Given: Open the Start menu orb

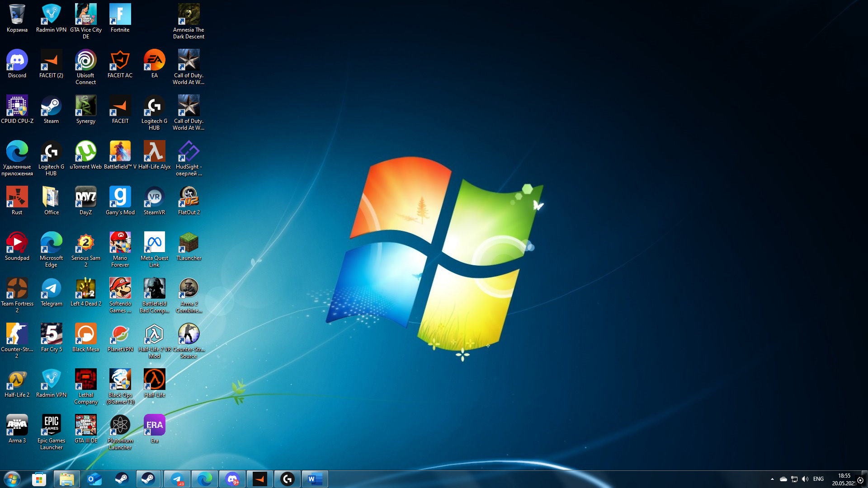Looking at the screenshot, I should tap(12, 479).
